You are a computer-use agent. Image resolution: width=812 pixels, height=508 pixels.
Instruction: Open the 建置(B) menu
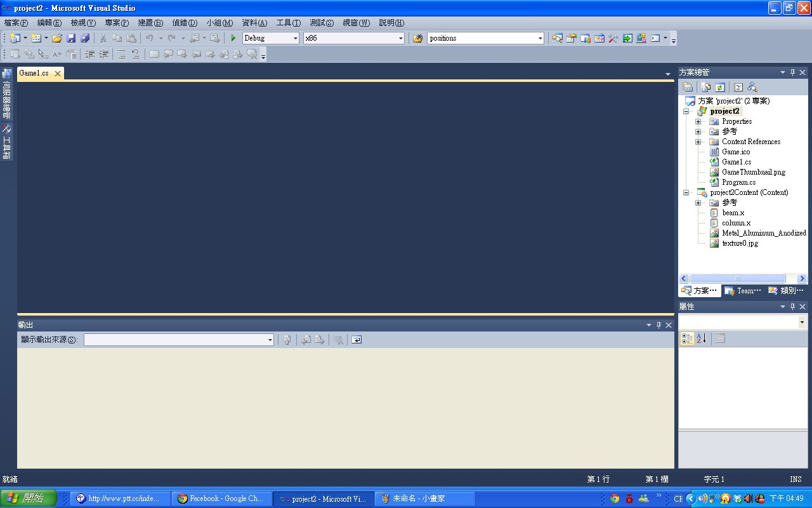click(x=150, y=23)
